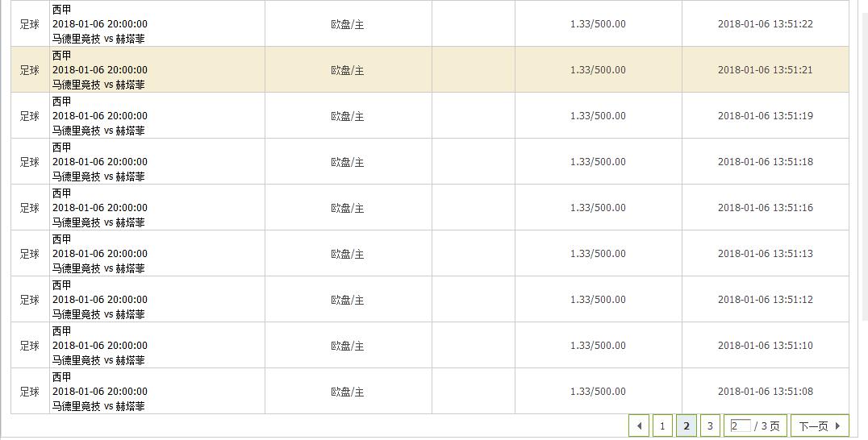The image size is (868, 440).
Task: Go to the previous page arrow
Action: click(640, 425)
